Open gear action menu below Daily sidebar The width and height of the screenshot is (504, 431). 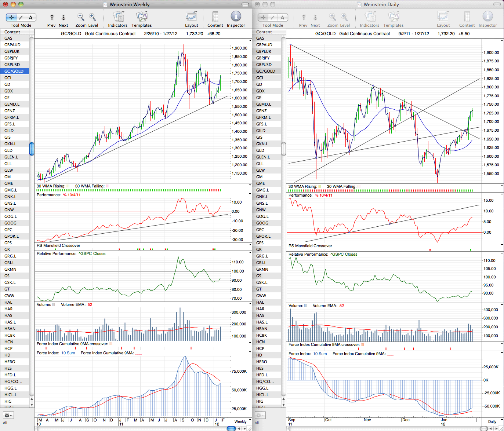(x=260, y=415)
